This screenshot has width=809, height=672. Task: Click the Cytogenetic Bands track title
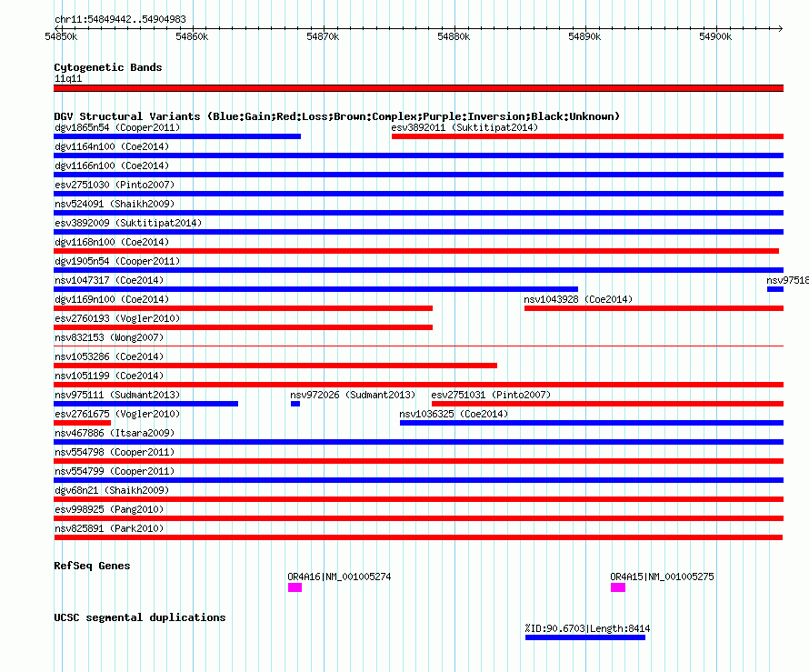[x=108, y=67]
